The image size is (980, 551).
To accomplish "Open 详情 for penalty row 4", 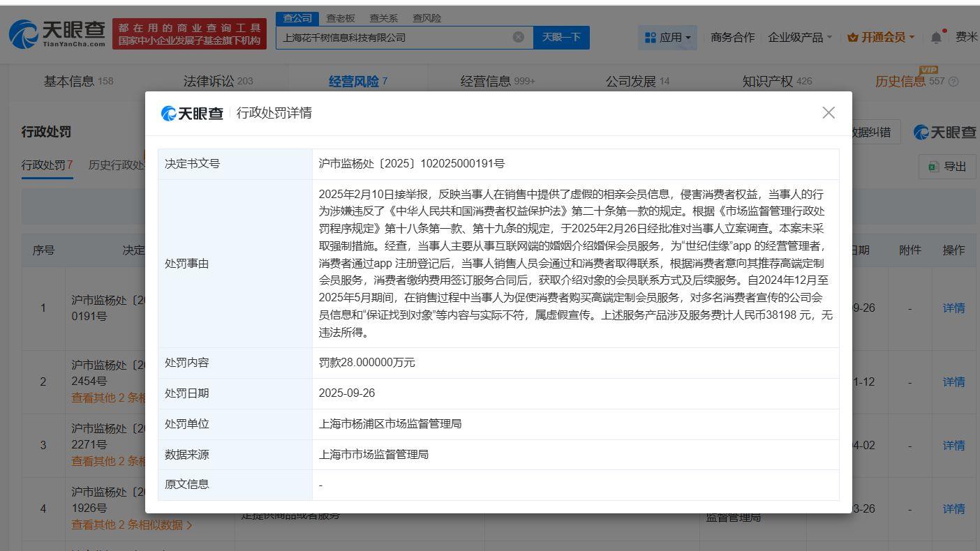I will [953, 509].
